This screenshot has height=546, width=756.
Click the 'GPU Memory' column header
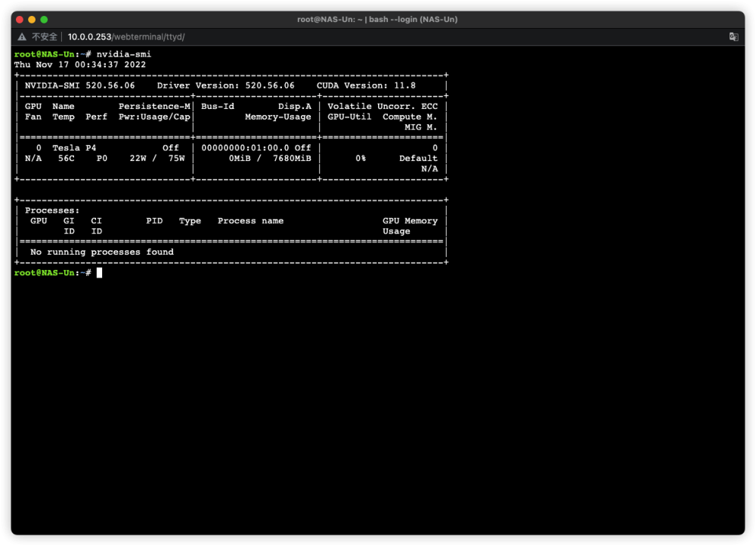(410, 221)
